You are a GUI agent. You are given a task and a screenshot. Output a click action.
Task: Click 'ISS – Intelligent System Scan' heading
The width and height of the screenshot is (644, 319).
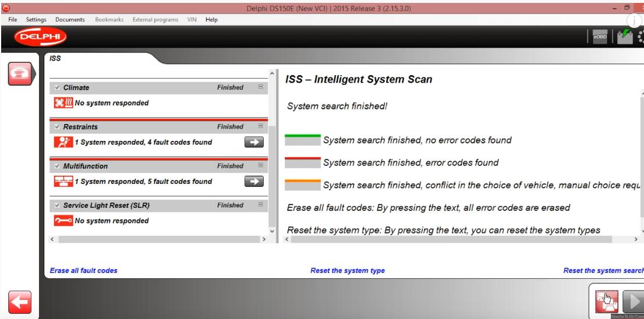coord(359,79)
